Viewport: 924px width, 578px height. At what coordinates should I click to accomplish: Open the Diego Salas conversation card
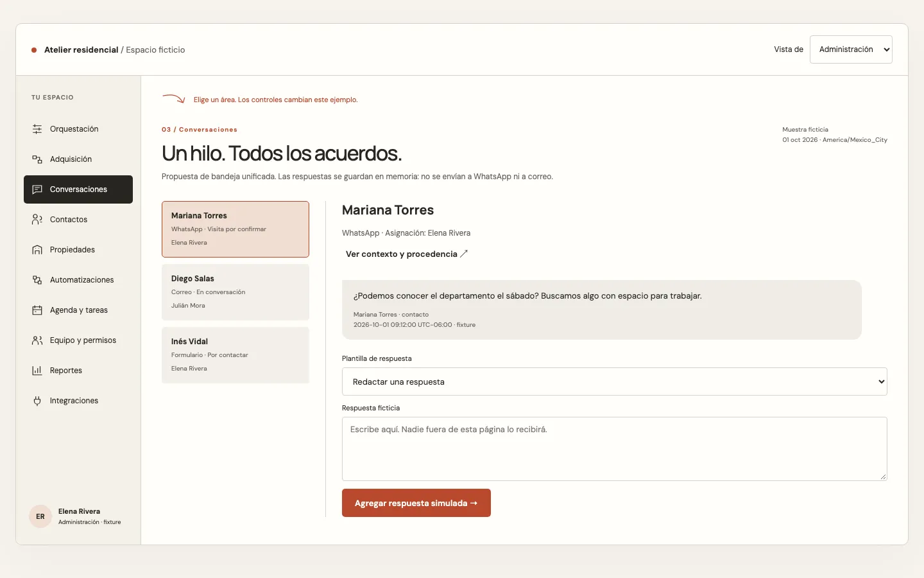pos(235,292)
